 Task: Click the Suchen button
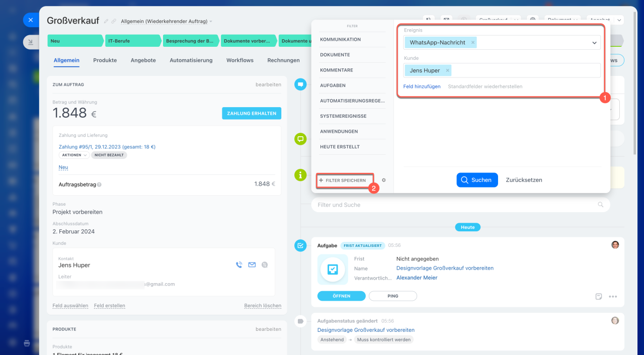pos(477,180)
